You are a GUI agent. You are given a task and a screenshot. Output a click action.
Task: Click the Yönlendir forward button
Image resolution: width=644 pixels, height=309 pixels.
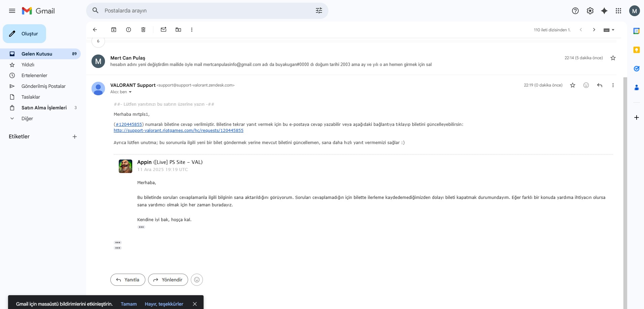(168, 280)
